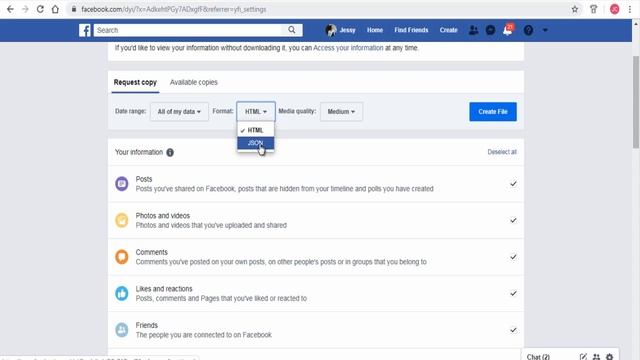Open the friend requests icon
Image resolution: width=640 pixels, height=360 pixels.
(x=473, y=30)
